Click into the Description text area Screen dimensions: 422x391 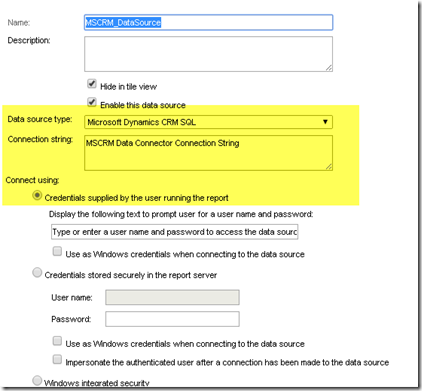coord(208,54)
